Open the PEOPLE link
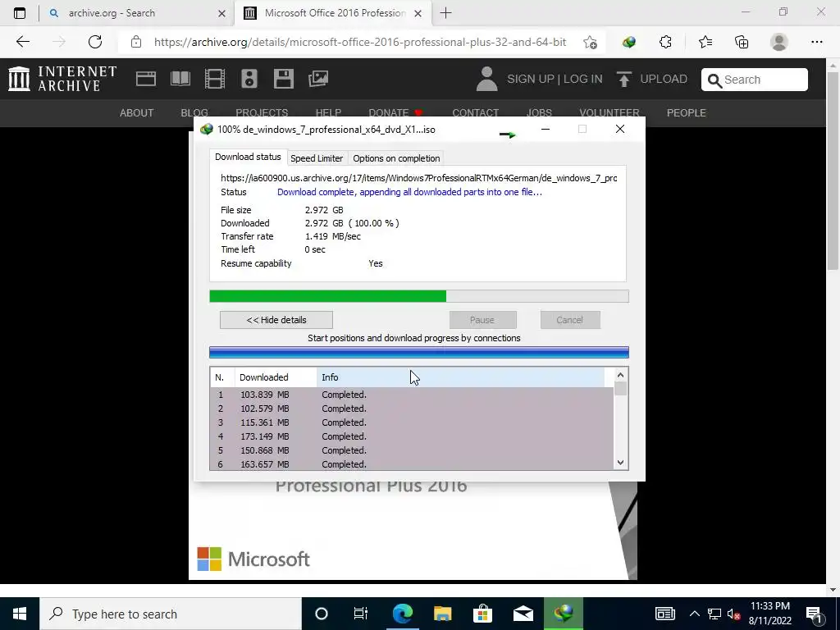Image resolution: width=840 pixels, height=630 pixels. point(687,113)
